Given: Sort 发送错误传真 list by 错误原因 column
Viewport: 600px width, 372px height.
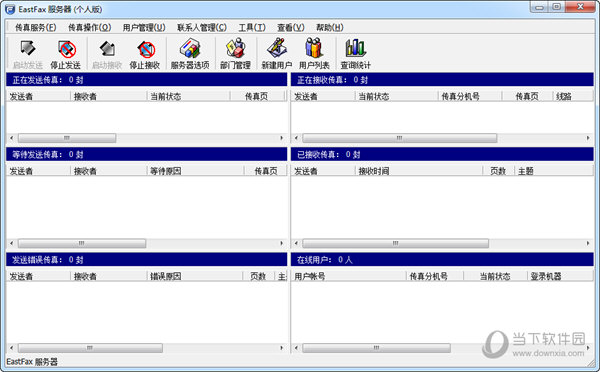Looking at the screenshot, I should [194, 276].
